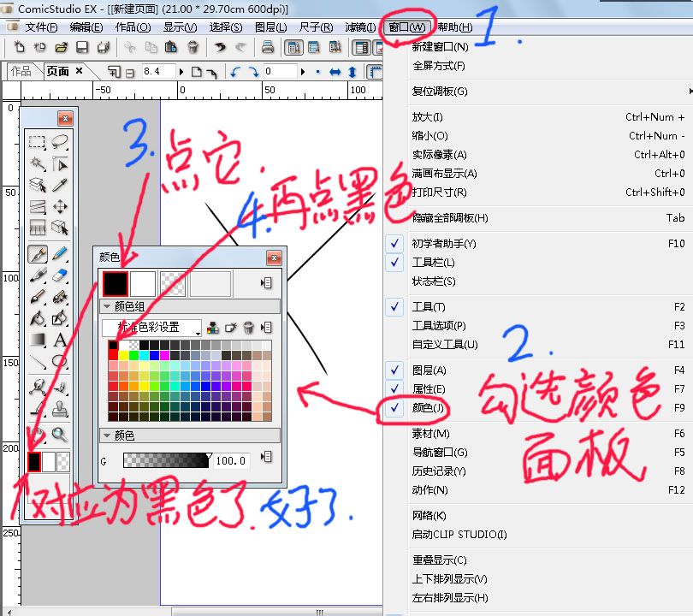Select the eraser tool
Image resolution: width=693 pixels, height=616 pixels.
click(x=60, y=275)
